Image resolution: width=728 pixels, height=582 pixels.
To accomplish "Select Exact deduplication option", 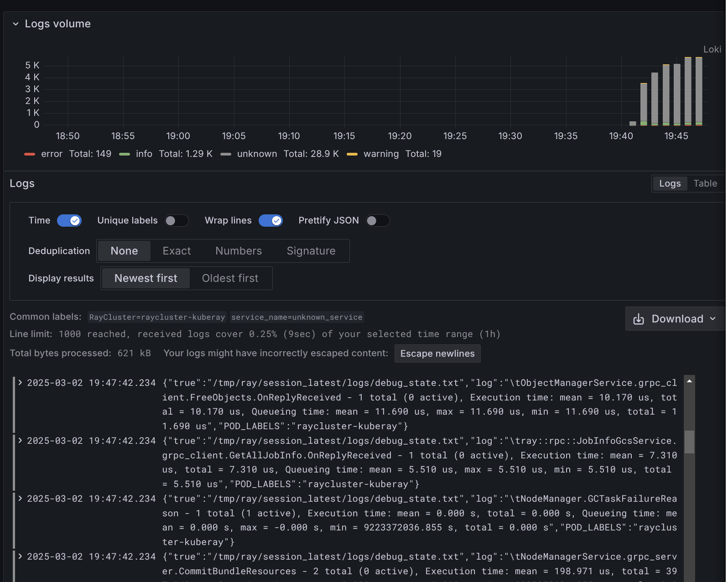I will [177, 251].
